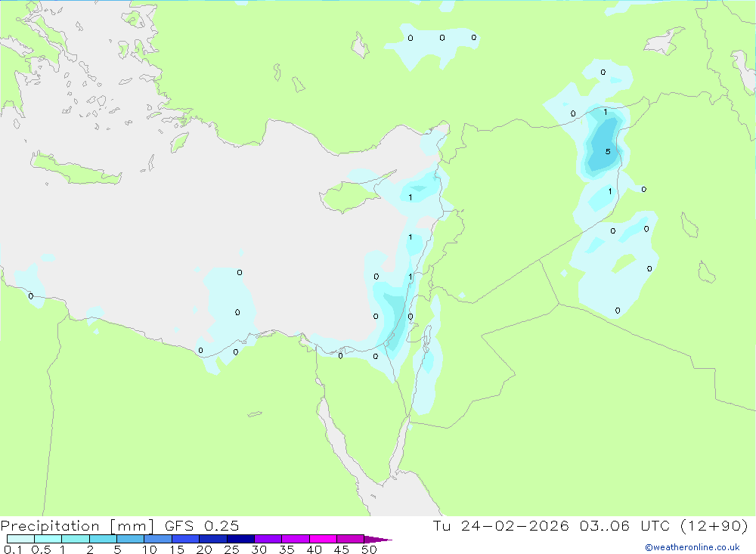Screen dimensions: 756x554
Task: Click legend tick label '0.5'
Action: [41, 549]
